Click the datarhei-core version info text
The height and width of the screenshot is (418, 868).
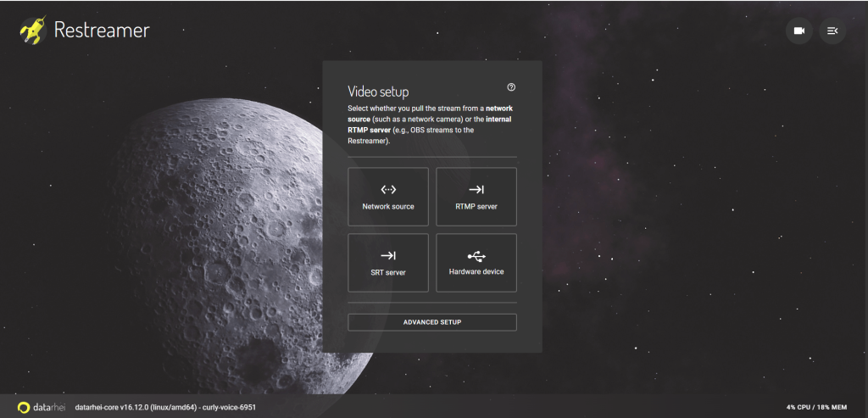coord(165,407)
